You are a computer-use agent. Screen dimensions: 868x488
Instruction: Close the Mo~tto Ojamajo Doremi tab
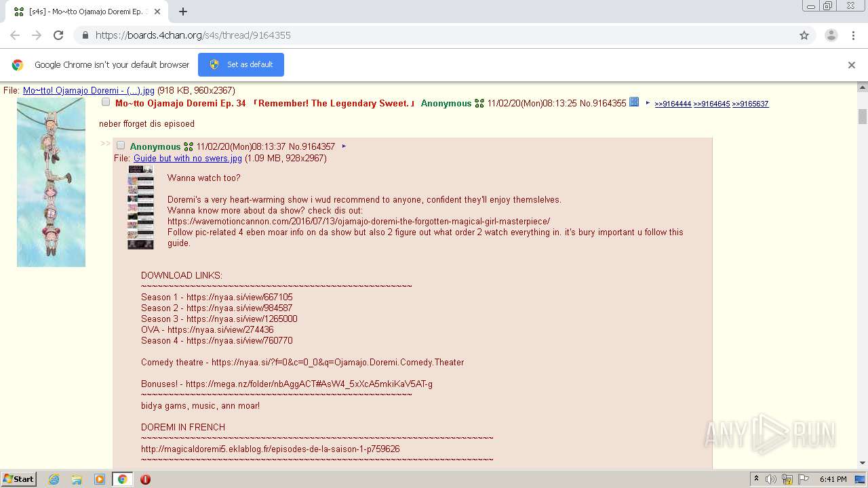tap(157, 12)
